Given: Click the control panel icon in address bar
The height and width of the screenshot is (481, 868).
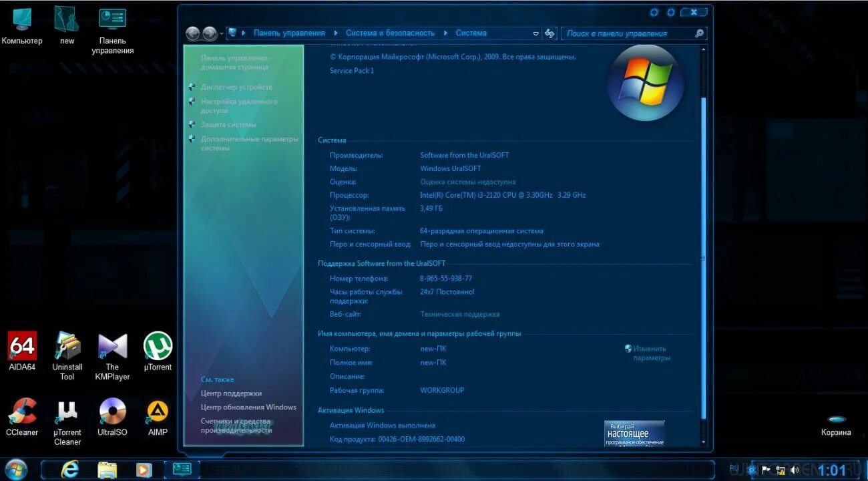Looking at the screenshot, I should [232, 33].
